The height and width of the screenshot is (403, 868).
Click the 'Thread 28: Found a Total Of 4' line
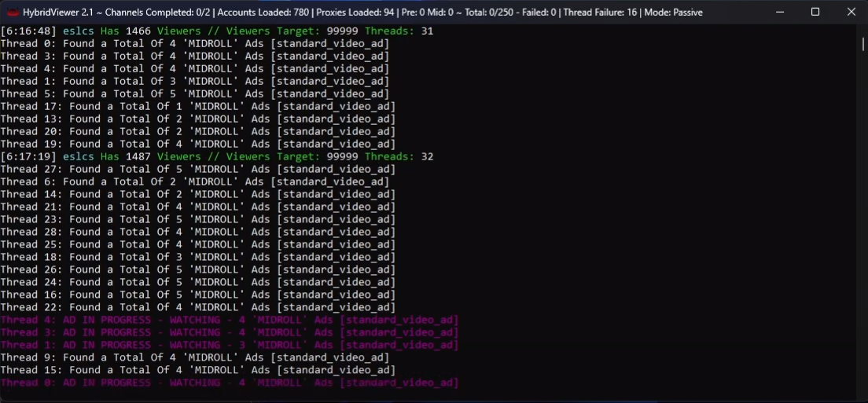pyautogui.click(x=198, y=233)
